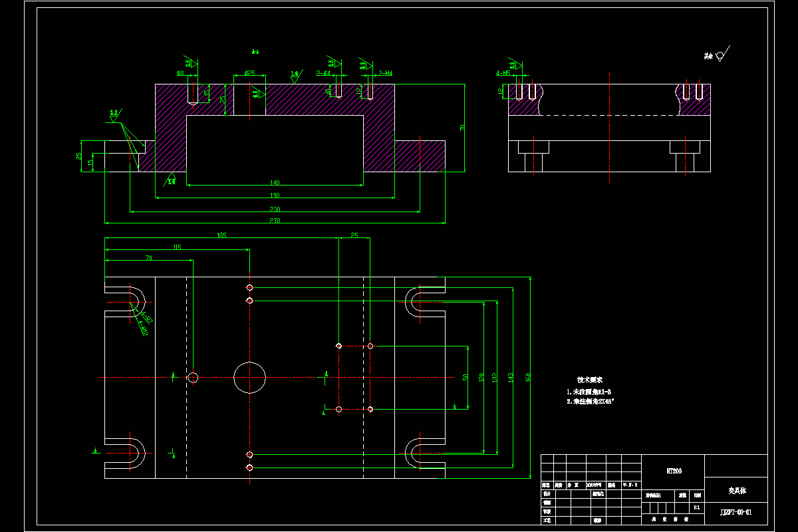Screen dimensions: 798x532
Task: Select the 夹具体 part name cell
Action: click(x=737, y=491)
